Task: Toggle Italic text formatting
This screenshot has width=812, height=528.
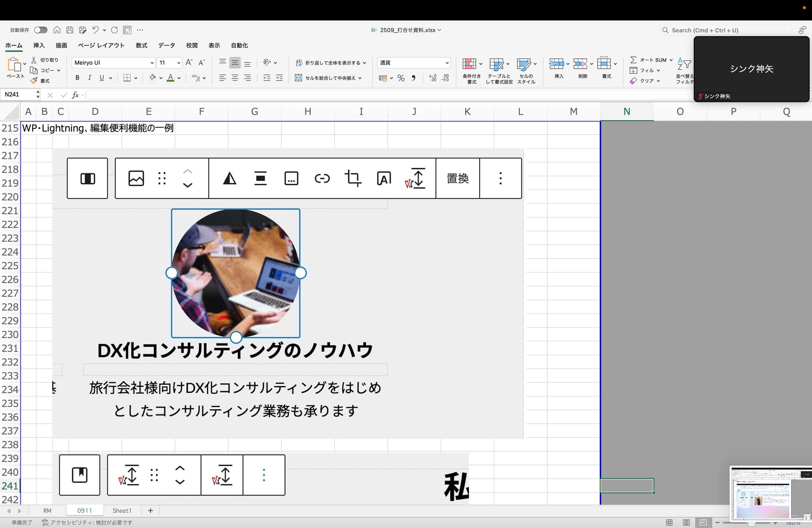Action: (x=89, y=78)
